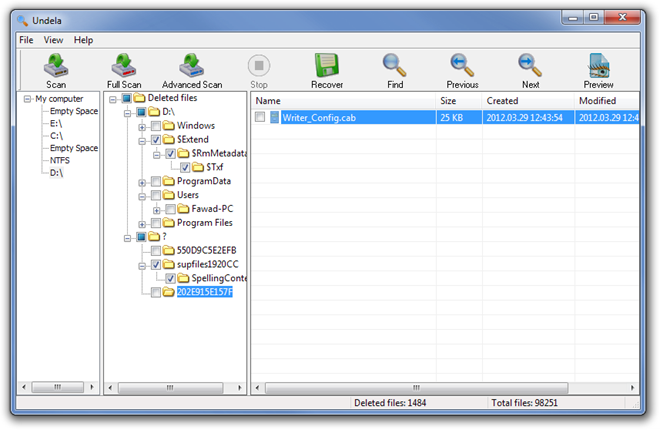Collapse the $RmMetadata folder node
The height and width of the screenshot is (430, 660).
click(156, 155)
